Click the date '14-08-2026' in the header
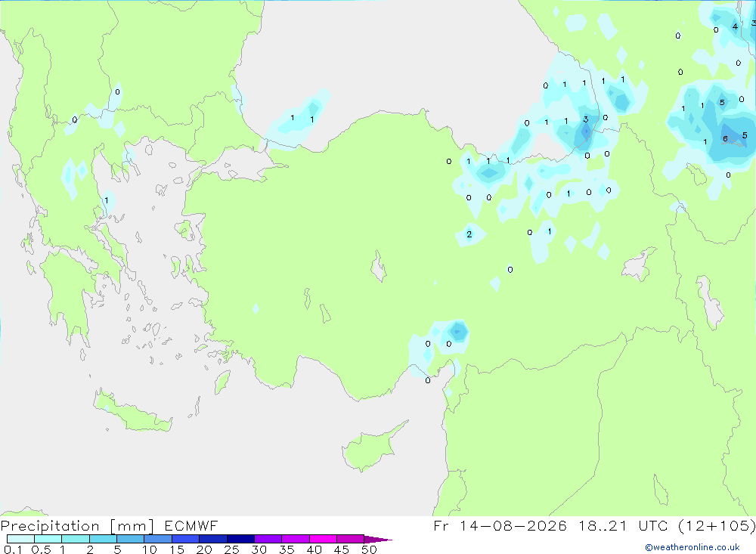This screenshot has width=756, height=554. click(x=513, y=525)
